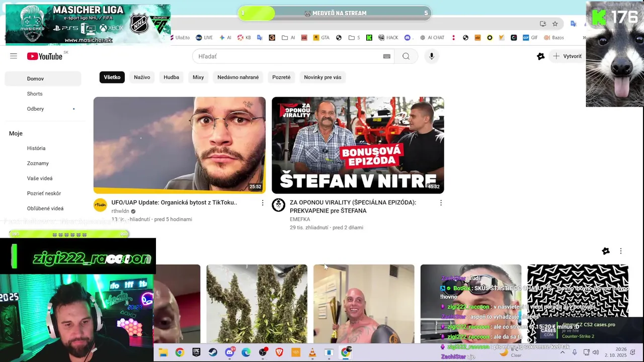Open the Uložto bookmark
Viewport: 644px width, 362px height.
tap(179, 38)
